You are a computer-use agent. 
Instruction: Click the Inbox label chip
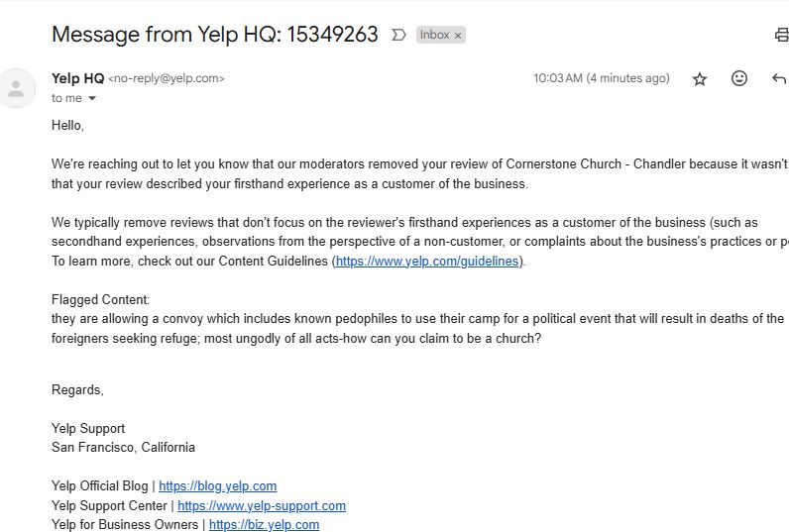(434, 35)
